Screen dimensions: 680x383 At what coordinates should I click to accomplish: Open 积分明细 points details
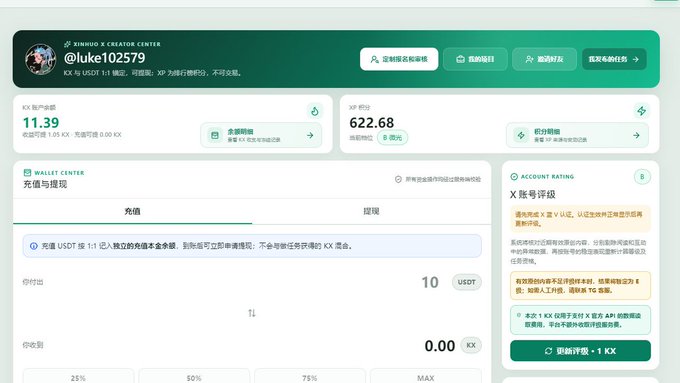coord(577,135)
